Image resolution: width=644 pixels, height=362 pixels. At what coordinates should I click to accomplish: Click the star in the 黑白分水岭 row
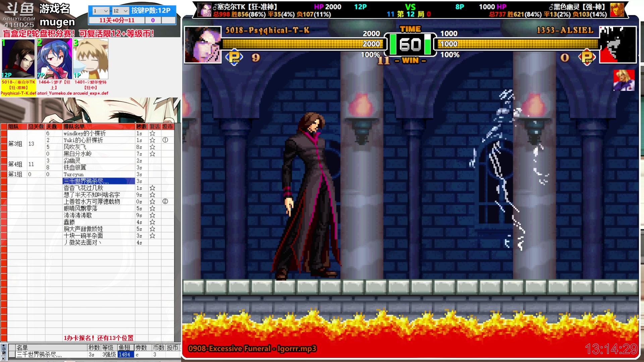click(152, 154)
